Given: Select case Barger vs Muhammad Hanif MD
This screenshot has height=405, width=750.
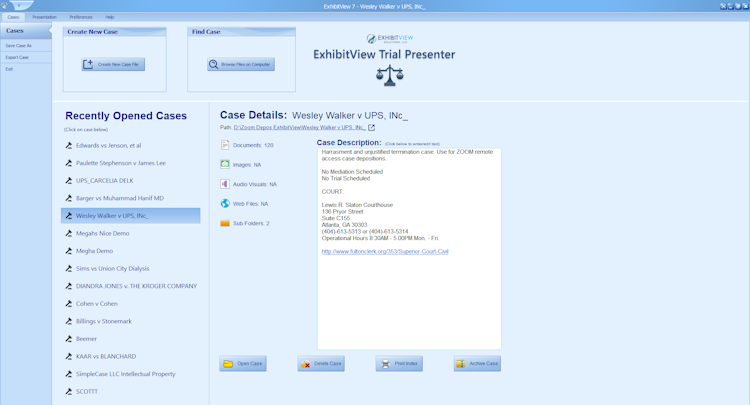Looking at the screenshot, I should [120, 198].
